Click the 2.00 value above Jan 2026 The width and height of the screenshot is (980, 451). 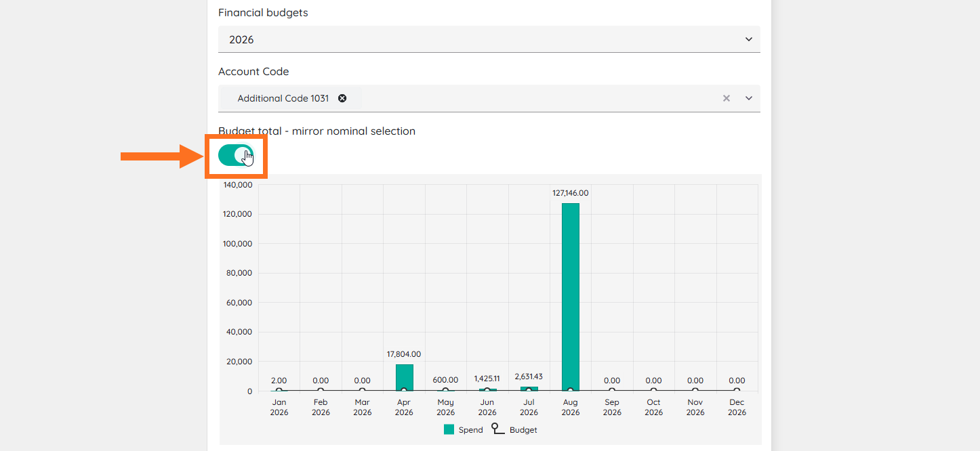click(279, 381)
